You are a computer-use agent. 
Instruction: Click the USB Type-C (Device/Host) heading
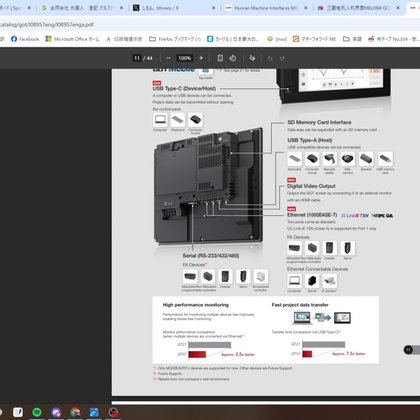(184, 88)
